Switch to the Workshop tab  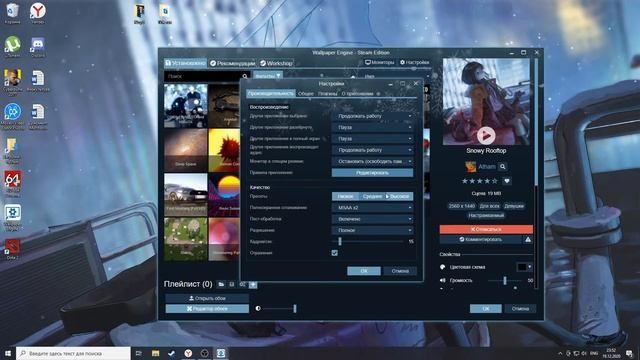(x=276, y=63)
